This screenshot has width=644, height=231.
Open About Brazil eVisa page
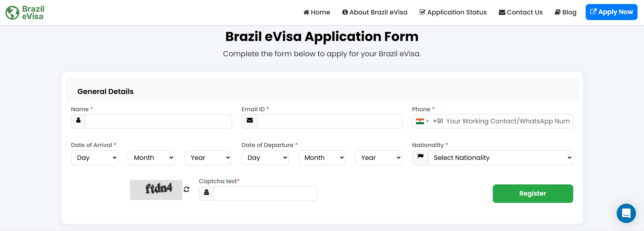pos(375,12)
